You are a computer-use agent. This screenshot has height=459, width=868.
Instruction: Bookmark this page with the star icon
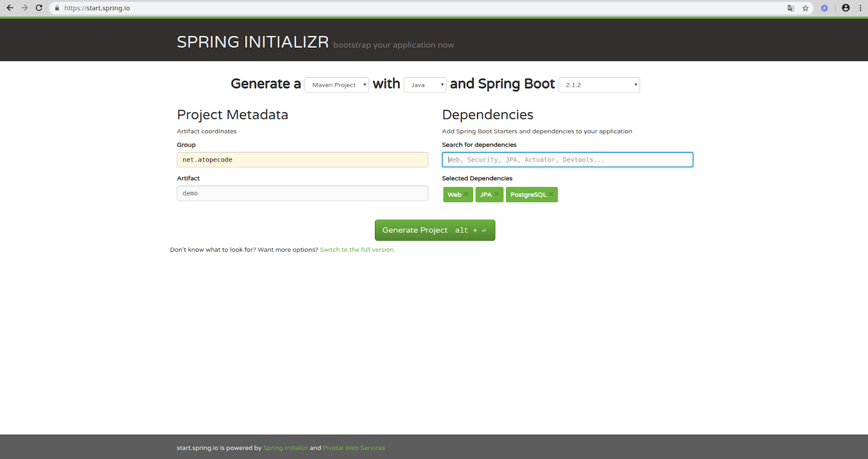tap(806, 8)
